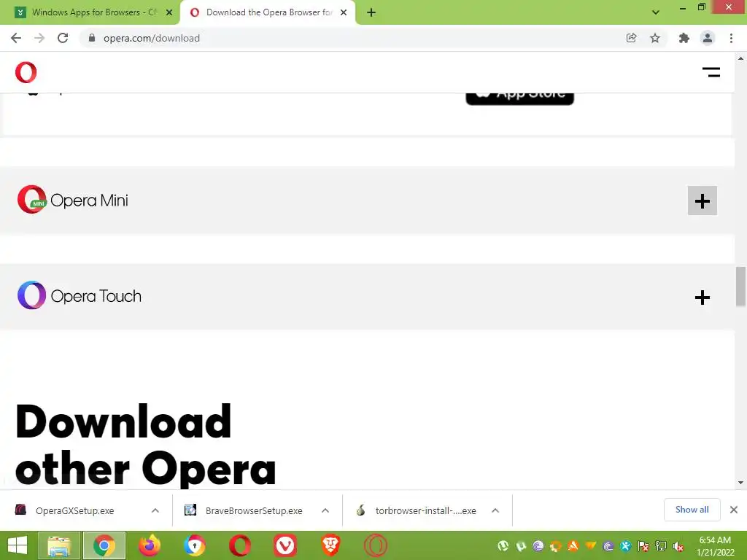Screen dimensions: 747x560
Task: Launch Firefox from the taskbar
Action: coord(150,545)
